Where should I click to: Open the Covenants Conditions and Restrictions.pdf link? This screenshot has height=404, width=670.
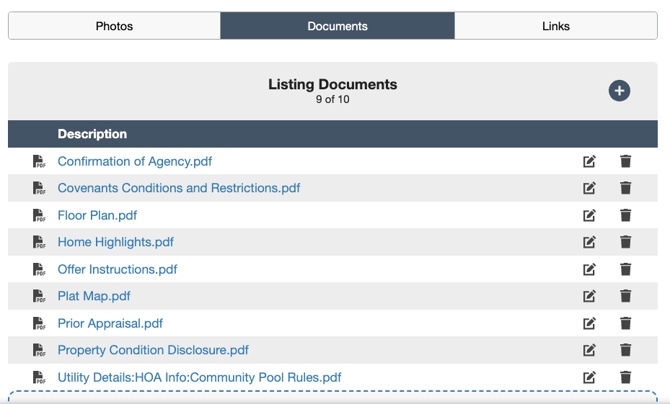click(179, 188)
